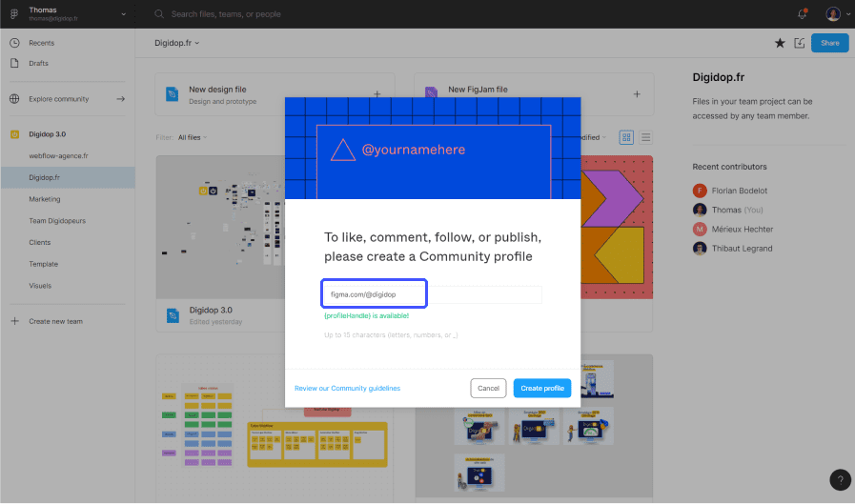Open the Thomas account switcher chevron
The width and height of the screenshot is (855, 504).
click(x=123, y=14)
